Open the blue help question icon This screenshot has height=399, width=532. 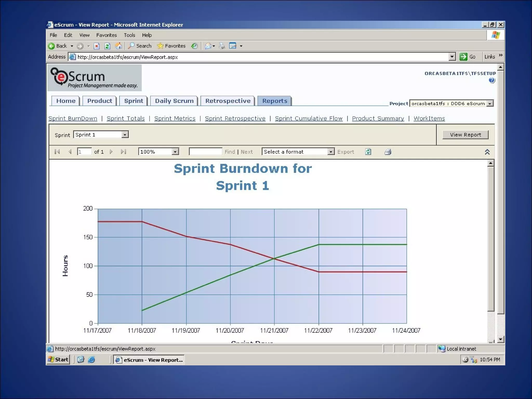pos(491,80)
